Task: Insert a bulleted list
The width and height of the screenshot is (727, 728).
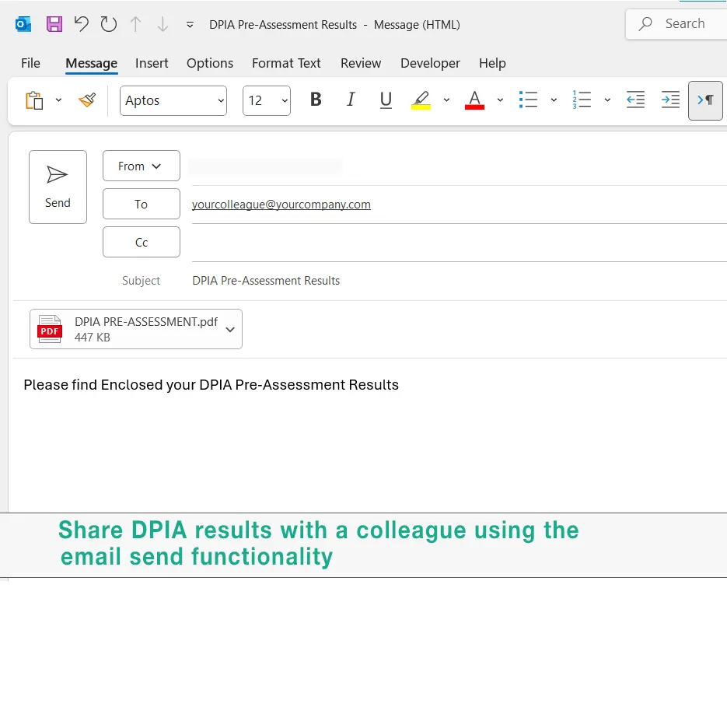Action: tap(529, 100)
